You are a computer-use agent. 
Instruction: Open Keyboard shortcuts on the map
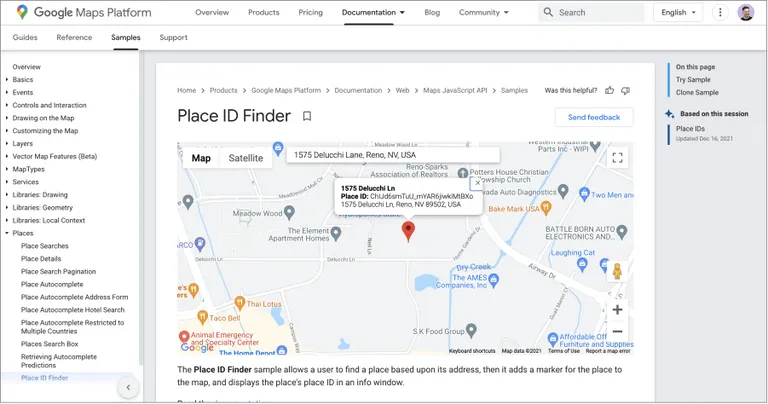[472, 351]
